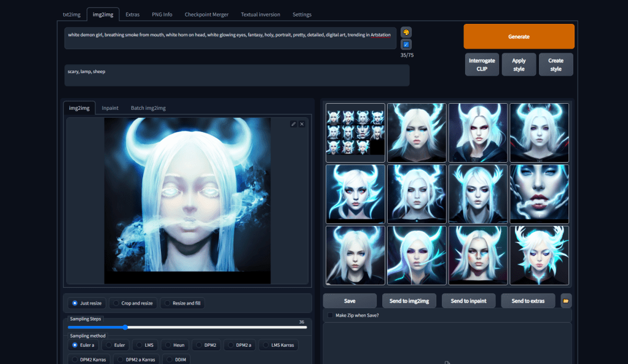
Task: Open the grid overview thumbnail in gallery
Action: [x=355, y=133]
